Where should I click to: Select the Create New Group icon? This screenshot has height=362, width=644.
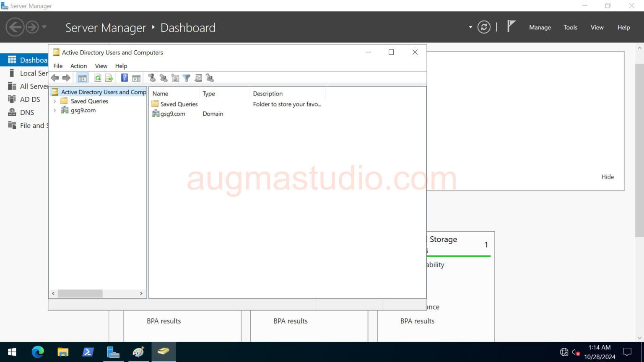(163, 78)
